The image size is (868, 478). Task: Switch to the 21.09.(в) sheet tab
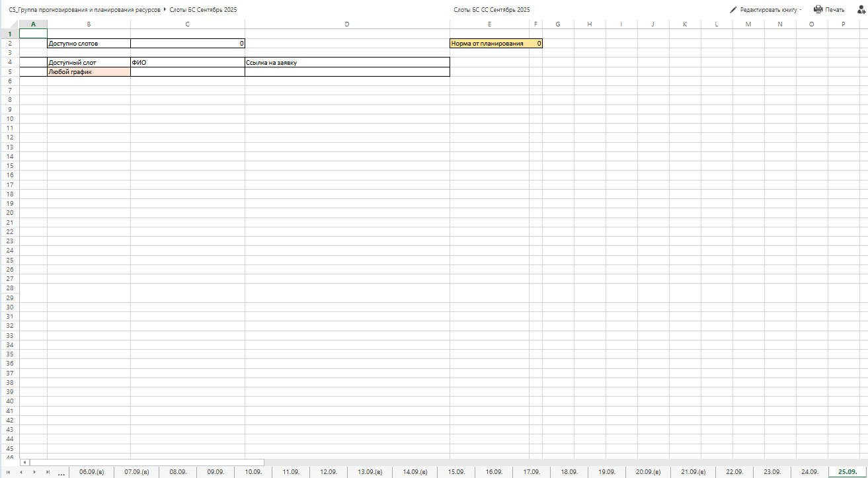coord(693,472)
